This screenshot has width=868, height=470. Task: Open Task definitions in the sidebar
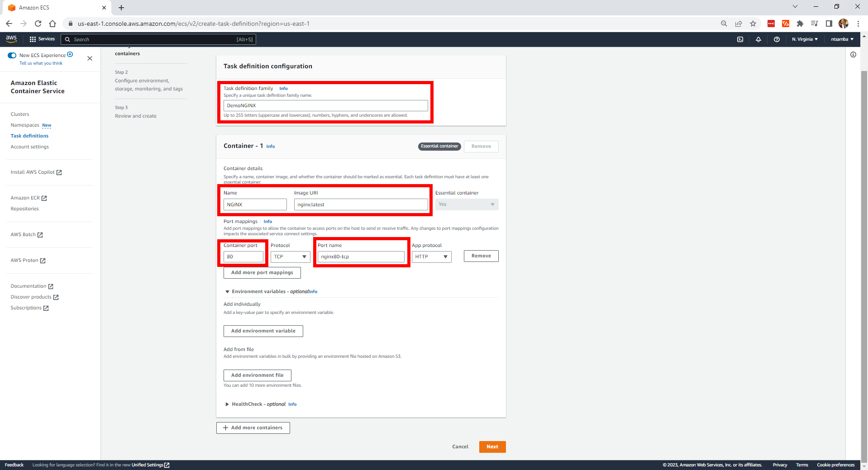[x=29, y=136]
